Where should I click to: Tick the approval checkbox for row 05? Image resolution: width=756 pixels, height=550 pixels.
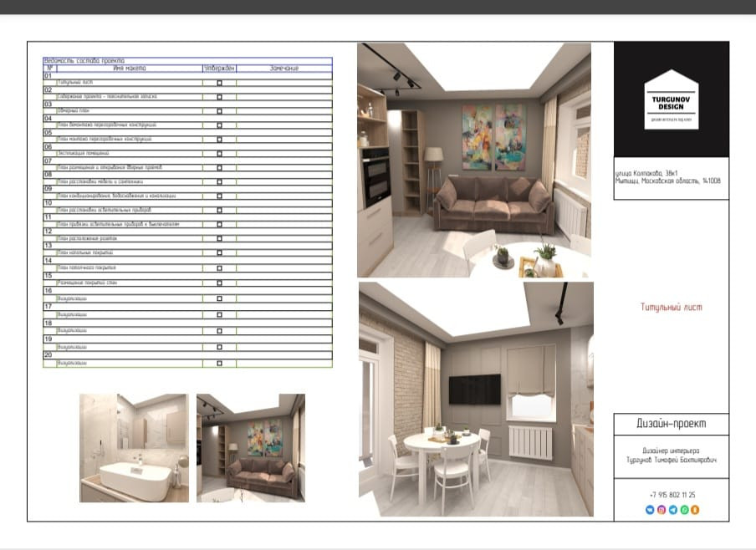(x=220, y=139)
